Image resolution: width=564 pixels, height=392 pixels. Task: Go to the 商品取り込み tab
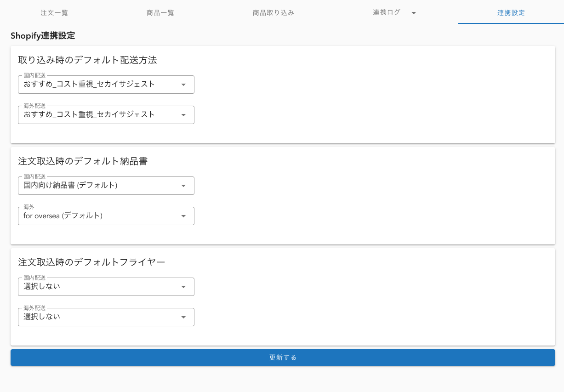[273, 13]
